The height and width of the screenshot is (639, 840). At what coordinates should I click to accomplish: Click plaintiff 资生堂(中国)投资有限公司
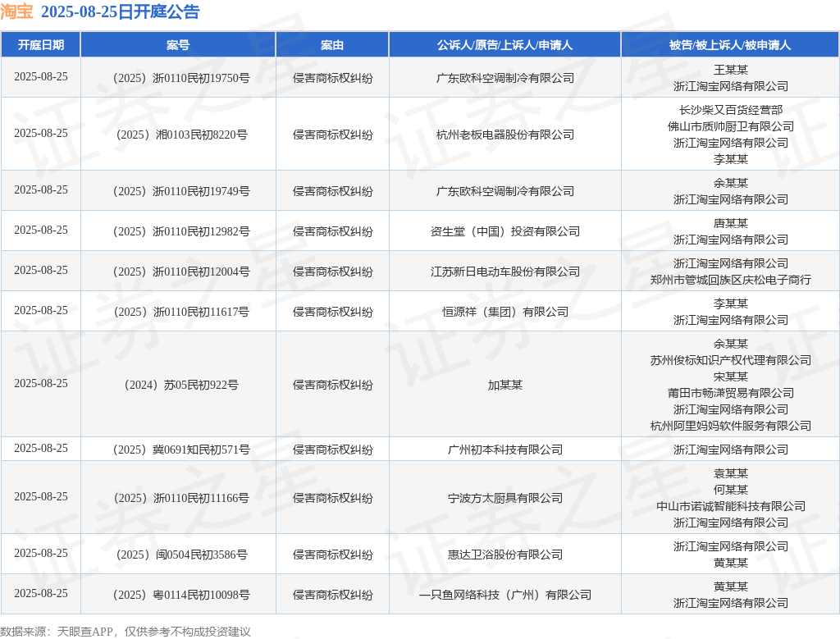click(504, 231)
